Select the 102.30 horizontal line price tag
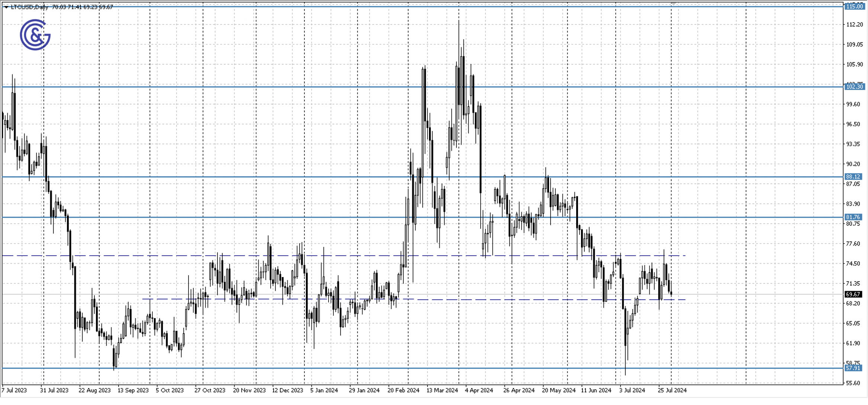Screen dimensions: 868x405 (x=854, y=87)
